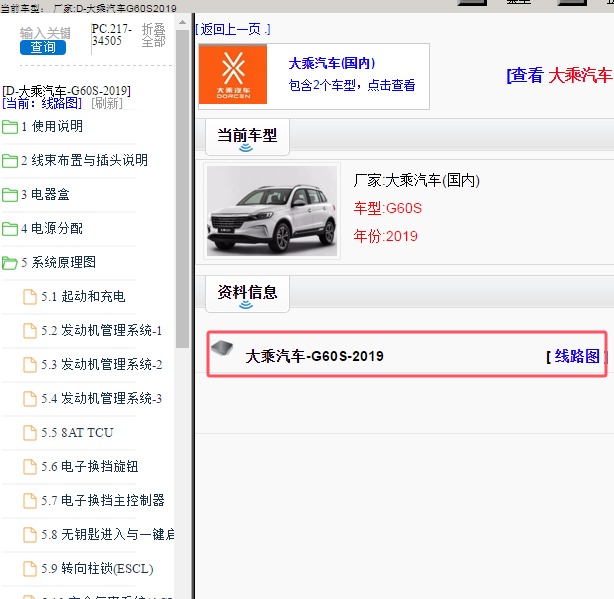Open folder icon for 1 使用说明

tap(10, 127)
